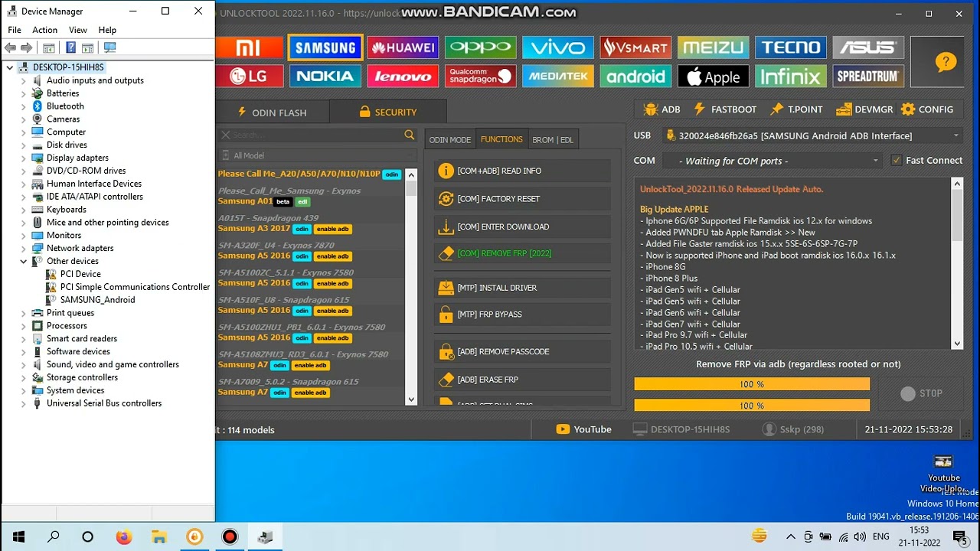Screen dimensions: 980x551
Task: Select the Lenovo brand tile
Action: [x=403, y=76]
